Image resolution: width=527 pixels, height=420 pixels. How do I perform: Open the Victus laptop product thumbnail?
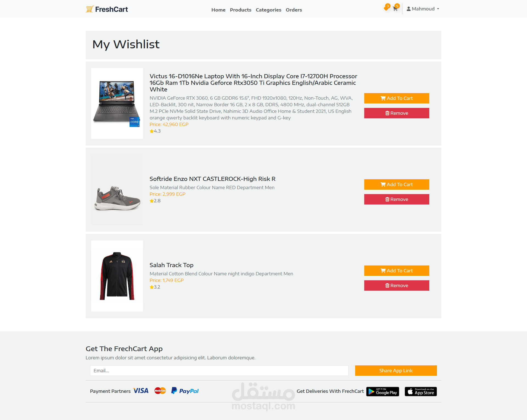117,103
